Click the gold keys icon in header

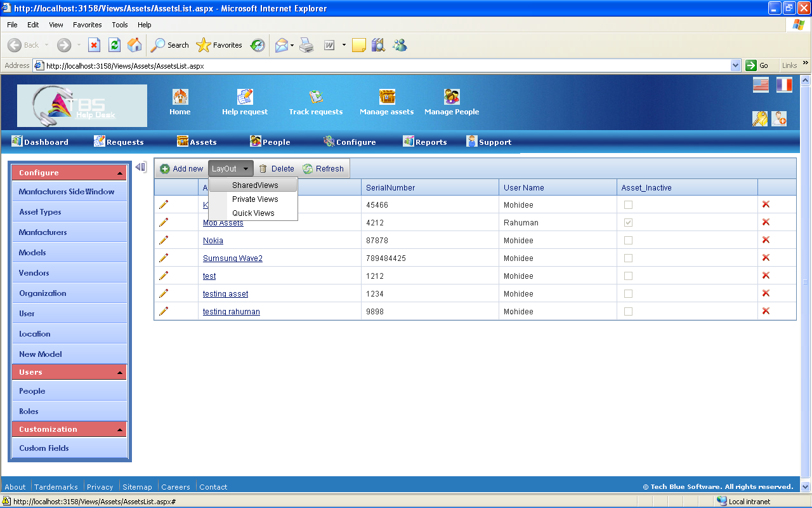[x=759, y=118]
